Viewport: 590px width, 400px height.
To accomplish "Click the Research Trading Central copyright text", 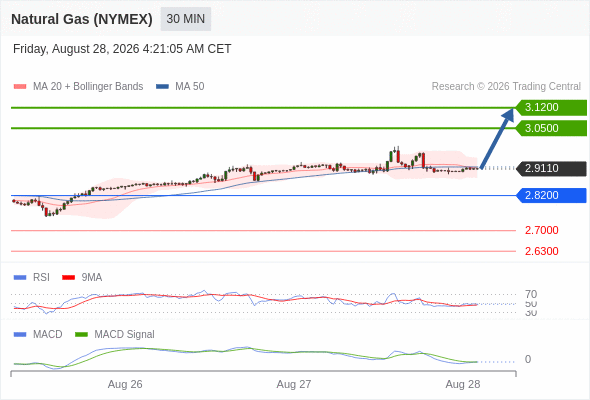I will coord(506,87).
